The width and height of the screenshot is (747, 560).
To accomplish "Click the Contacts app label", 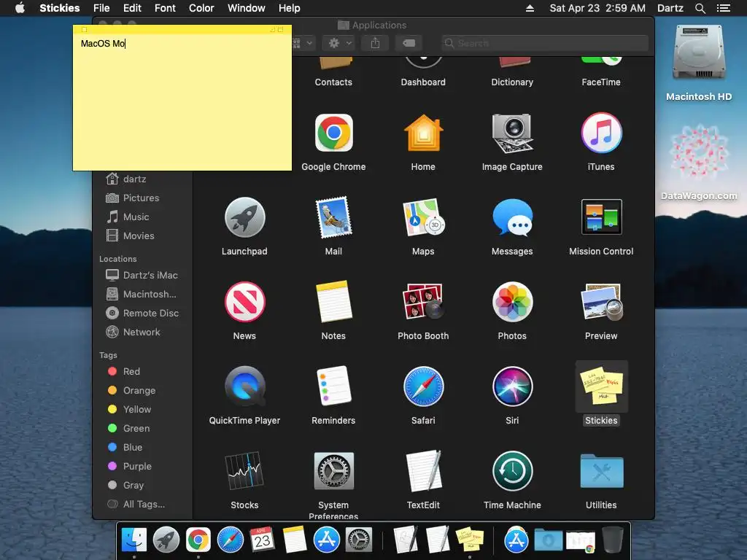I will 333,82.
